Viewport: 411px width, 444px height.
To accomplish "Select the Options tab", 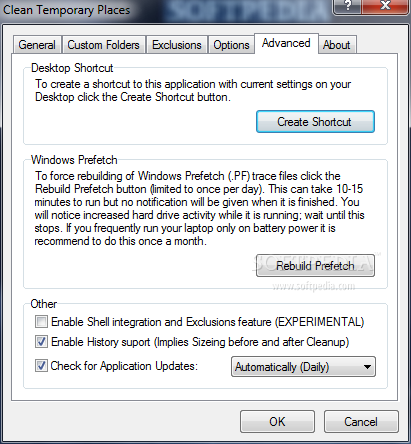I will click(231, 45).
